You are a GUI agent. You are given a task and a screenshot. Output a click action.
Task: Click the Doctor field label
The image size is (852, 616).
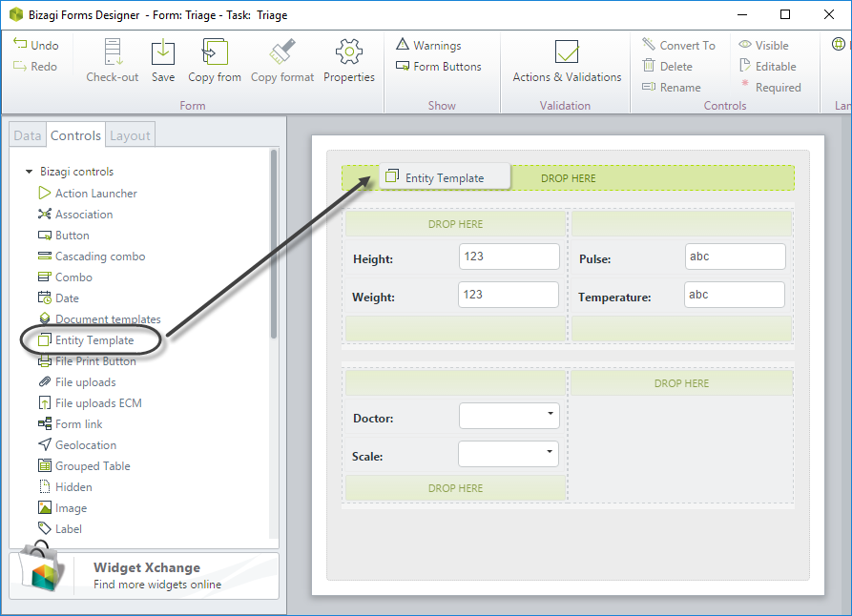tap(373, 419)
